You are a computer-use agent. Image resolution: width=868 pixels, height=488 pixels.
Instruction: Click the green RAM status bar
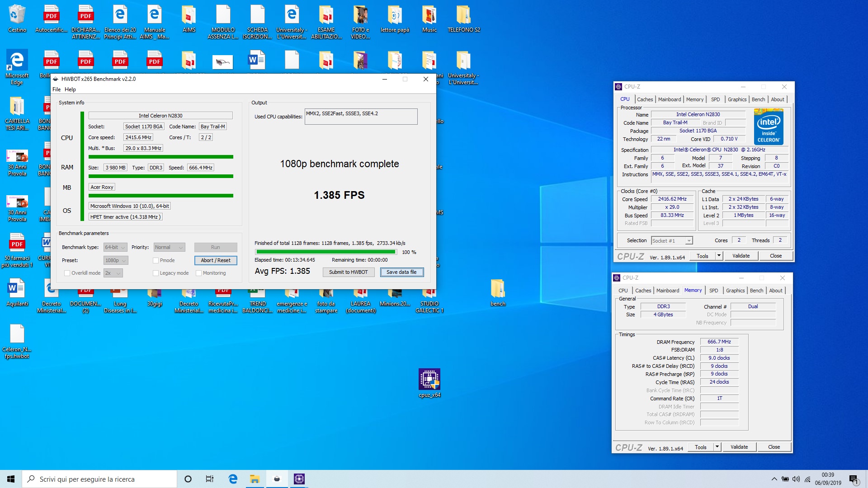(160, 176)
